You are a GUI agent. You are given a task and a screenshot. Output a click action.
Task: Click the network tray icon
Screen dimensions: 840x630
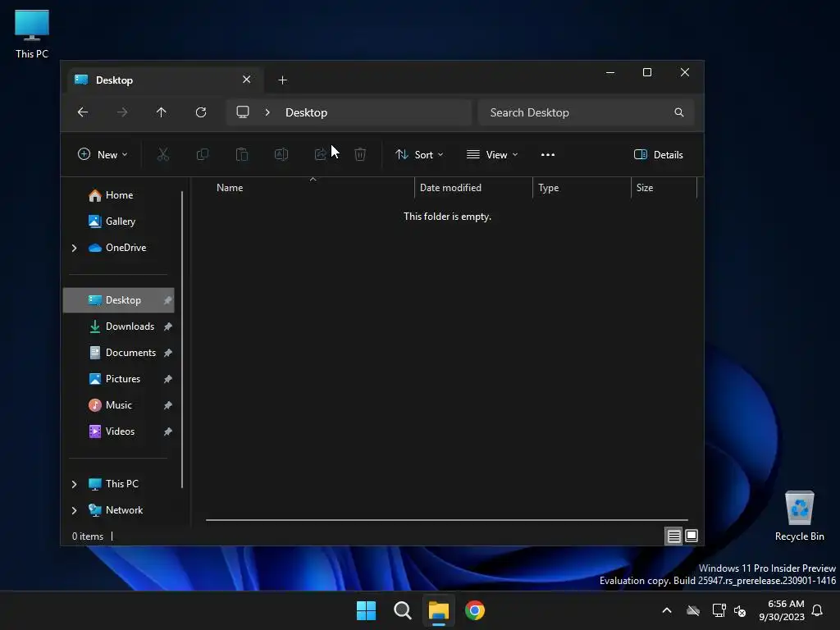click(x=719, y=610)
